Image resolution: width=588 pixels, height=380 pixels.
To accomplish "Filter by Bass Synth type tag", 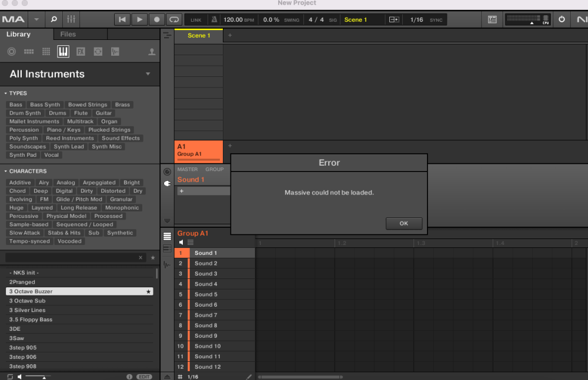I will click(45, 105).
